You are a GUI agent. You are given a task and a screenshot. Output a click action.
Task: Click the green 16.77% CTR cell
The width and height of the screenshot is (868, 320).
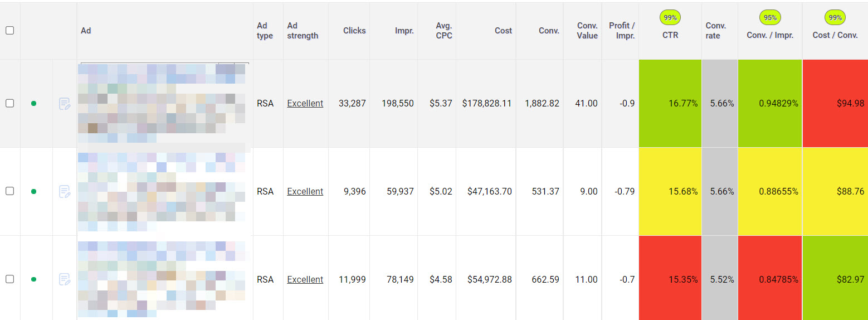point(670,104)
